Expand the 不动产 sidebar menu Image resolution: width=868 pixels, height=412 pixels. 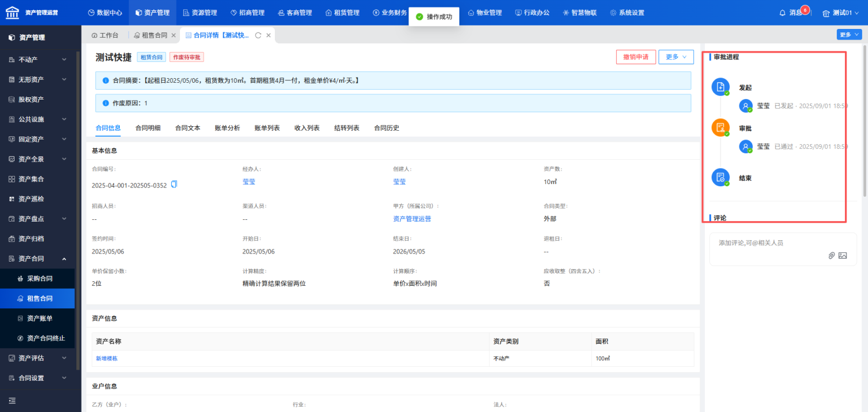(38, 60)
